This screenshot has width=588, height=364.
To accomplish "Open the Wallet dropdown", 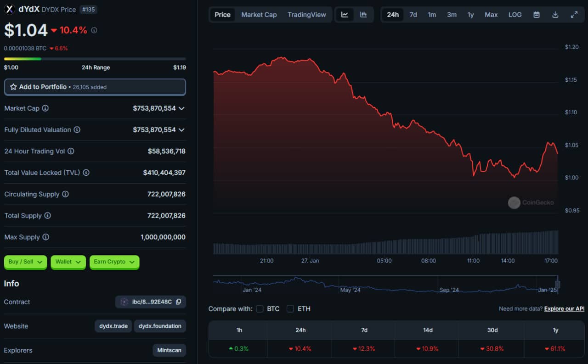I will point(68,262).
